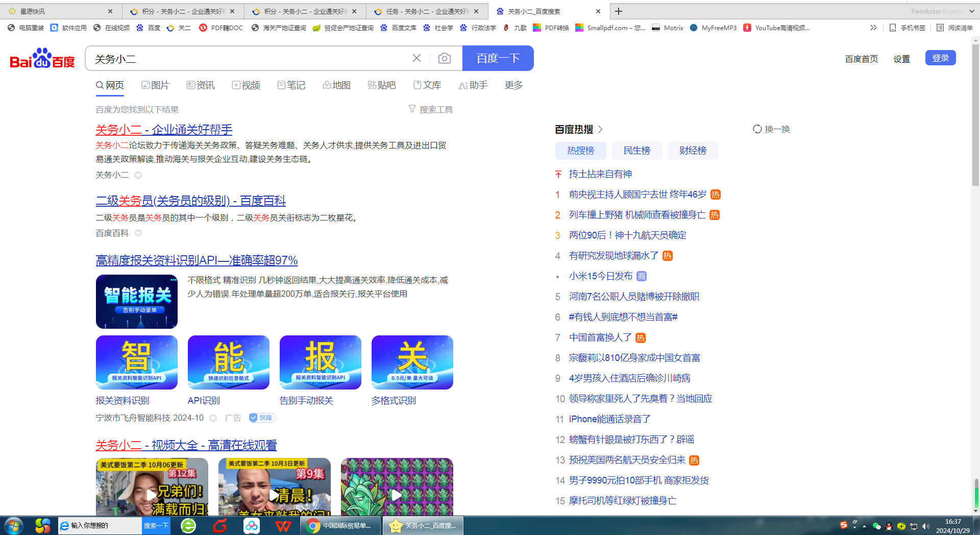Open the 阅读清单 reading list
The width and height of the screenshot is (980, 535).
point(955,28)
